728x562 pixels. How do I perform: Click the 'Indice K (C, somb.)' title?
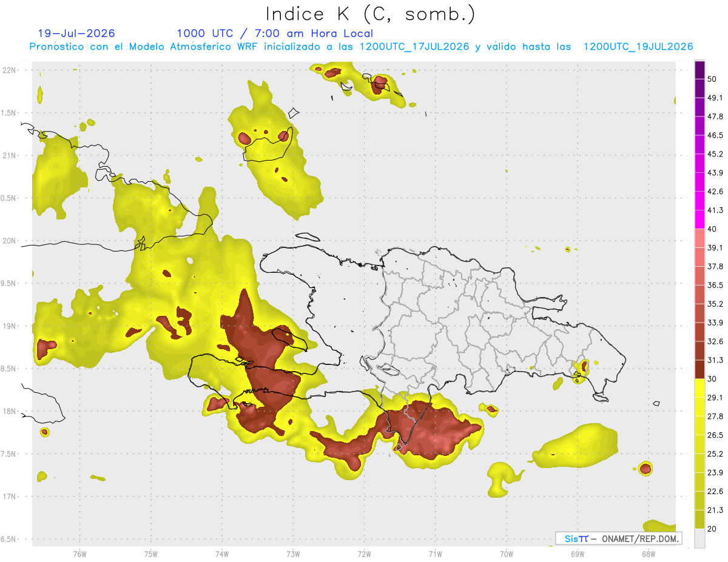coord(370,14)
